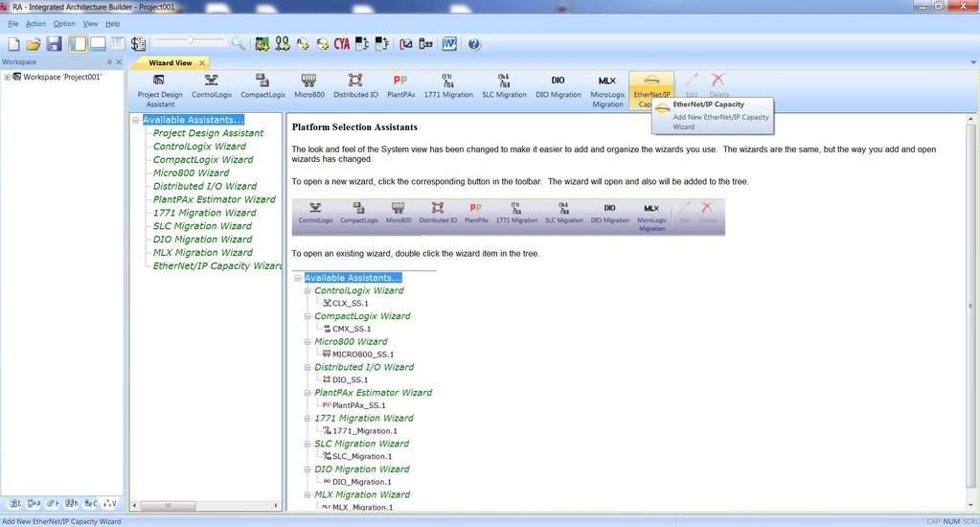Viewport: 980px width, 527px height.
Task: Toggle the bottom output panel layout icon
Action: [x=98, y=44]
